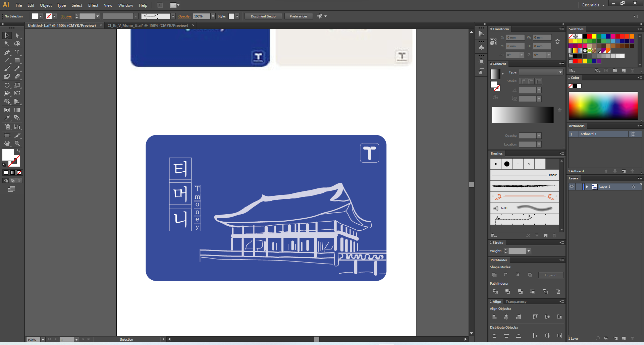644x345 pixels.
Task: Select the Scale tool
Action: (17, 85)
